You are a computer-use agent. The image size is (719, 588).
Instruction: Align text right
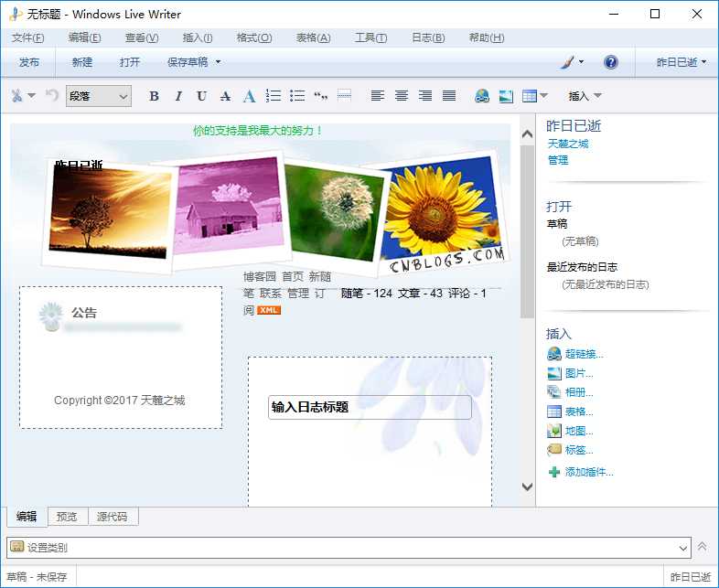point(425,95)
